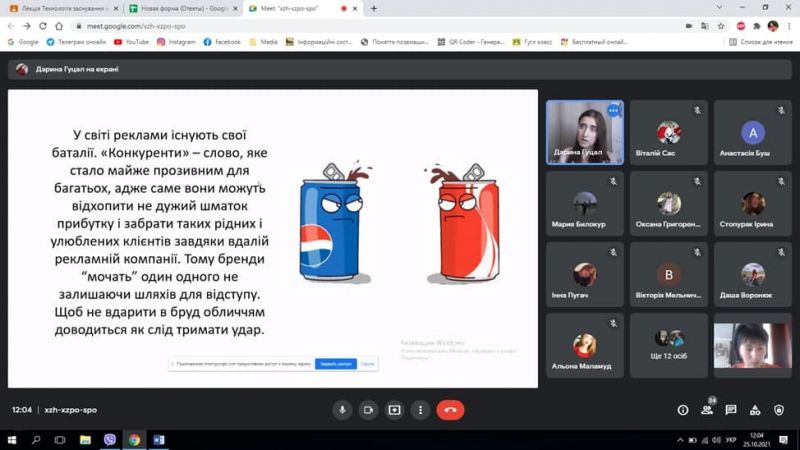Show hidden system tray icons

(680, 440)
